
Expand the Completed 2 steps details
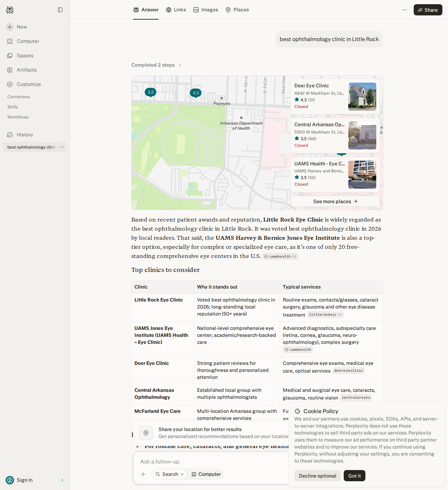tap(156, 65)
